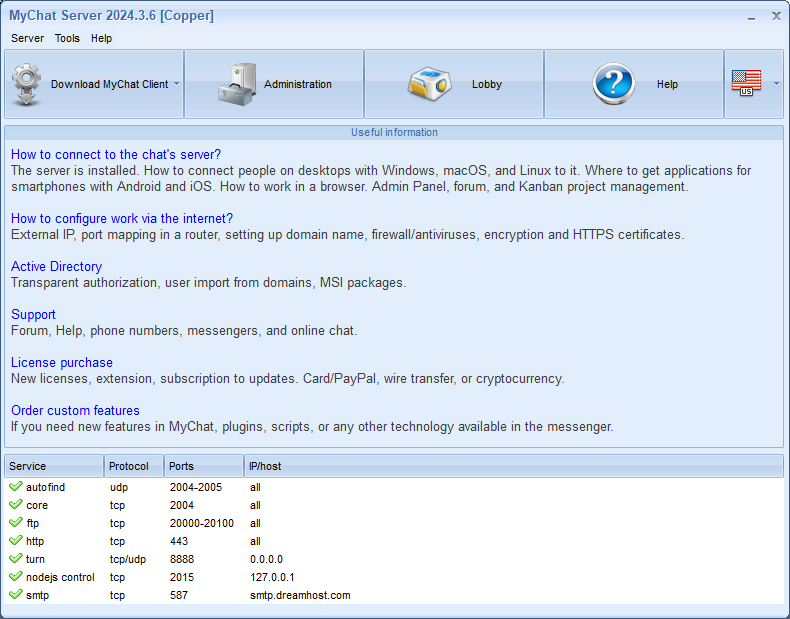The height and width of the screenshot is (619, 790).
Task: Click the 2015 port cell
Action: tap(182, 577)
